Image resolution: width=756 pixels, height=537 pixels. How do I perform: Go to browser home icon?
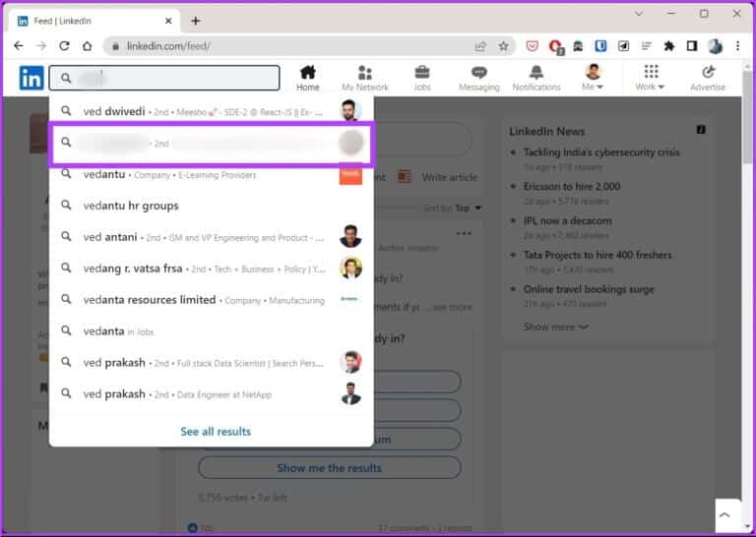click(88, 46)
